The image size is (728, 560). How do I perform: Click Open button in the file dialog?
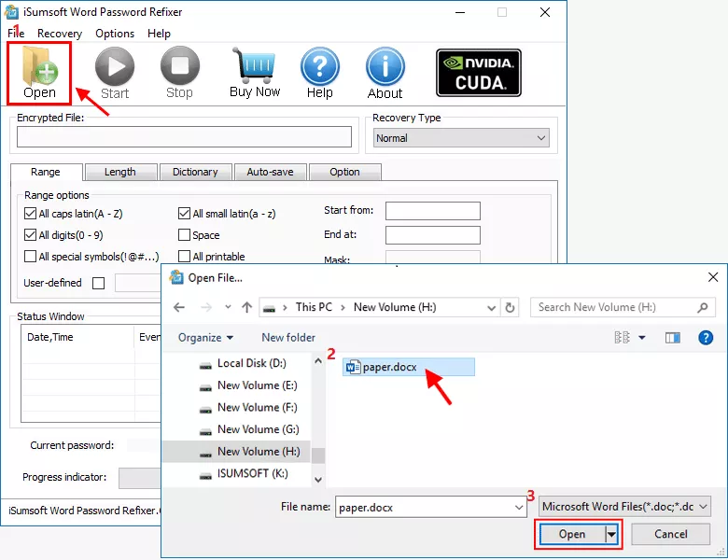tap(572, 535)
